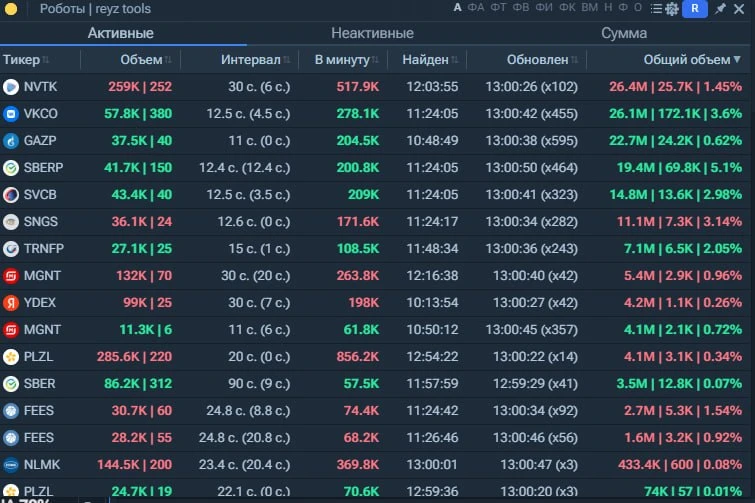Click the SNGS ticker logo
755x503 pixels.
click(11, 221)
